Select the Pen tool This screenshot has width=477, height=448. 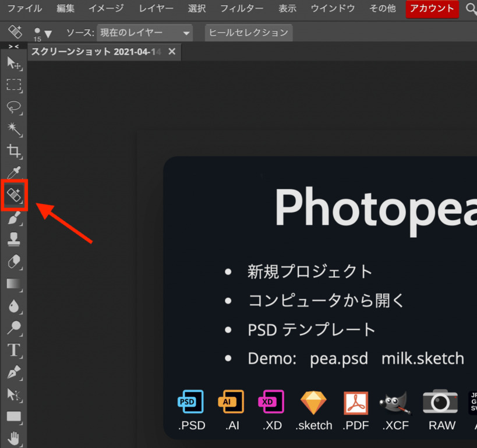[14, 372]
